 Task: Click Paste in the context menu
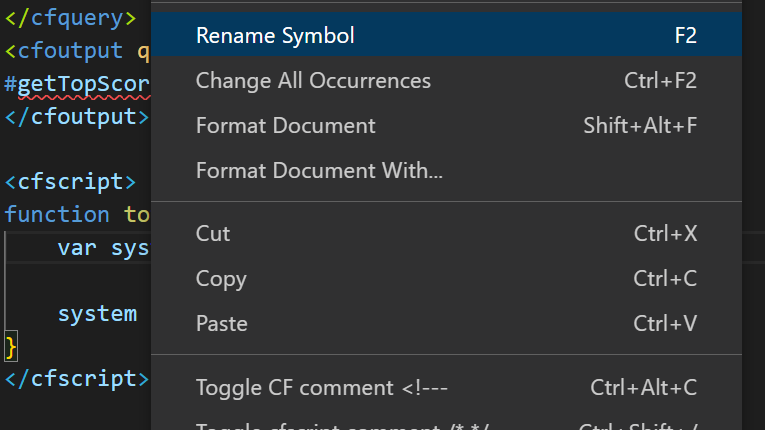221,324
